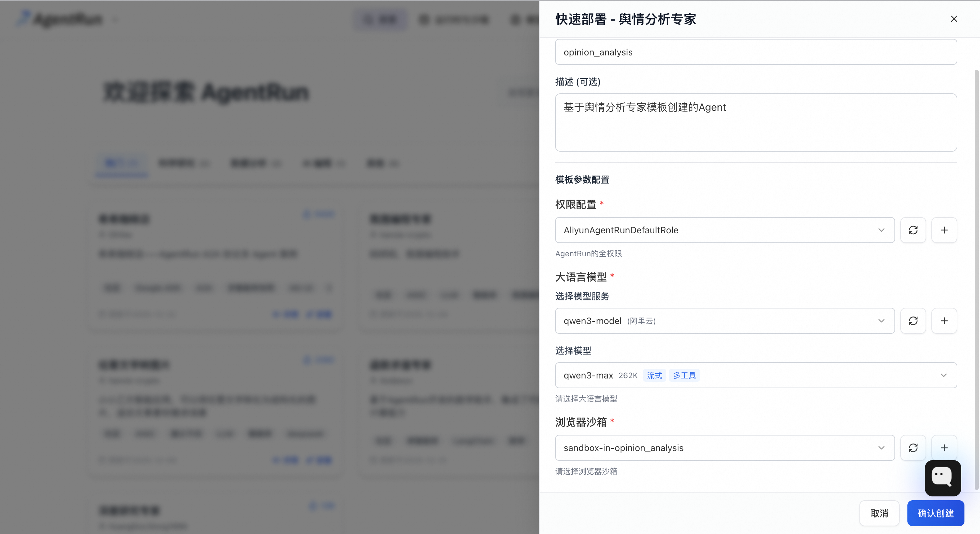Add a new role for 权限配置

[944, 230]
